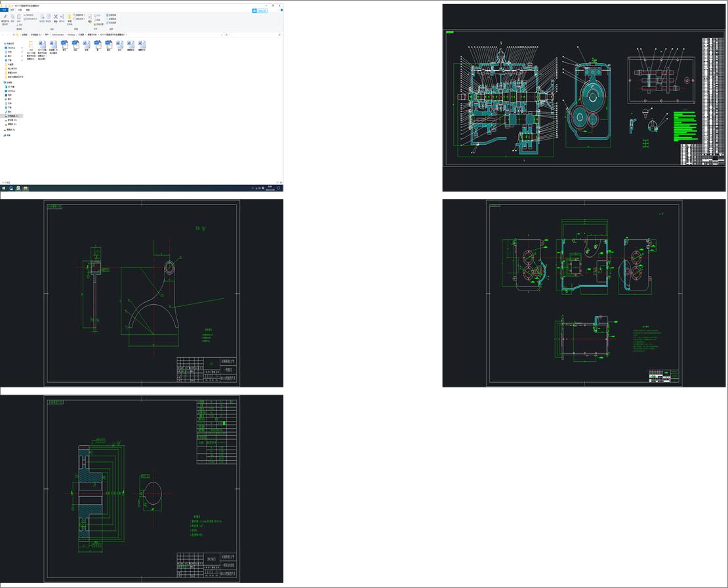Click the gearbox assembly drawing thumbnail
728x588 pixels.
pyautogui.click(x=584, y=98)
